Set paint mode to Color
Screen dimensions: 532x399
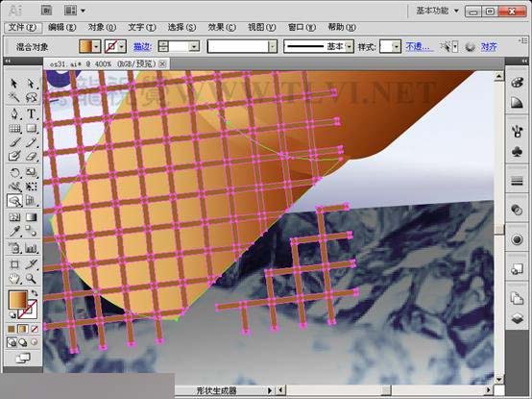(x=12, y=329)
